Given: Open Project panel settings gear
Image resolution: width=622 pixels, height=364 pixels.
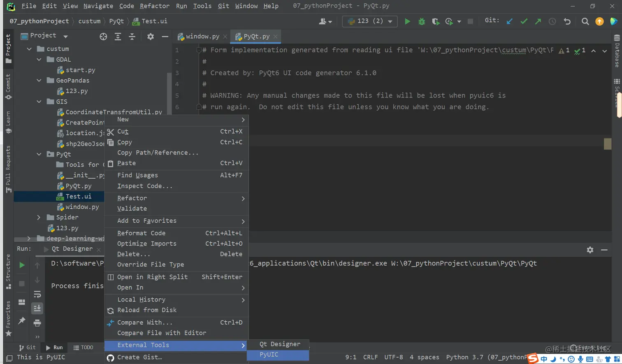Looking at the screenshot, I should (151, 37).
